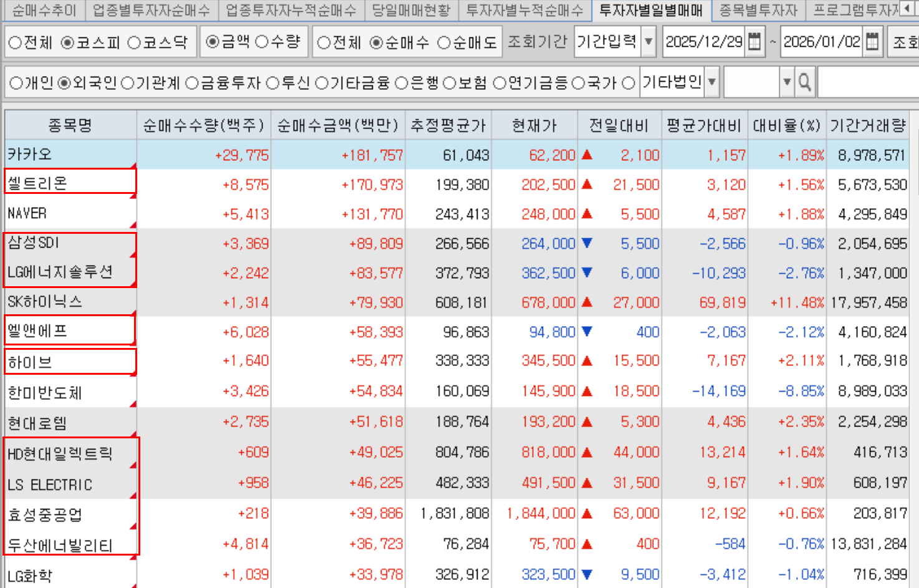
Task: Switch to the 종목별투자자 tab
Action: tap(758, 10)
